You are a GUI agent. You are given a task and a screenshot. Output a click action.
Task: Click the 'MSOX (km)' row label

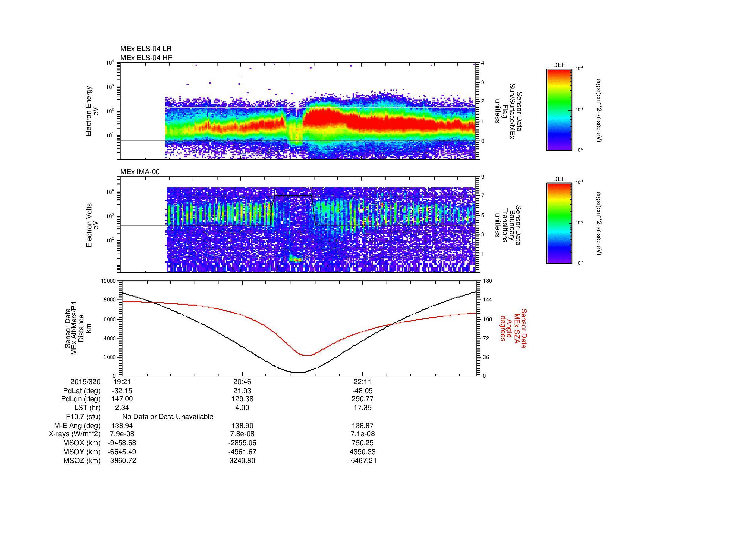(x=81, y=443)
